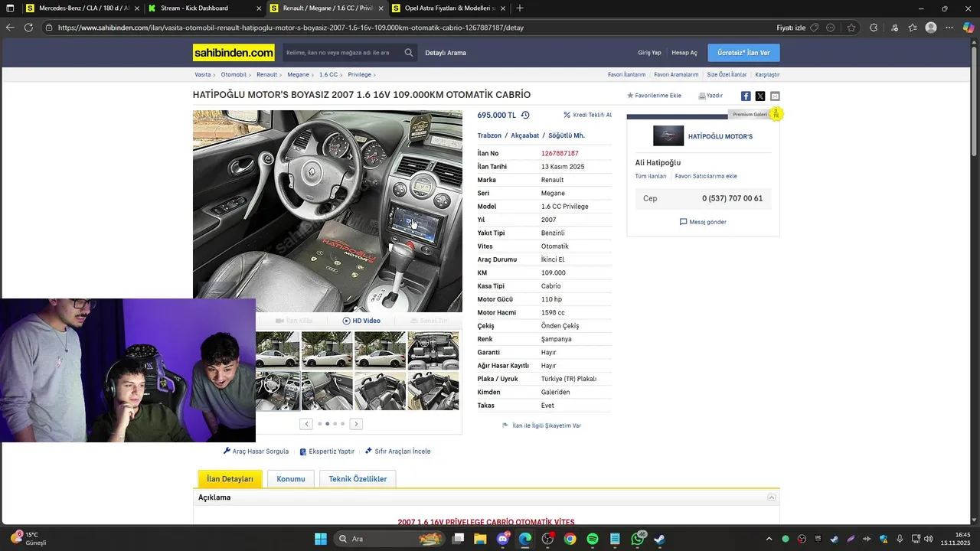Click the Windows taskbar search box
Image resolution: width=980 pixels, height=551 pixels.
390,539
